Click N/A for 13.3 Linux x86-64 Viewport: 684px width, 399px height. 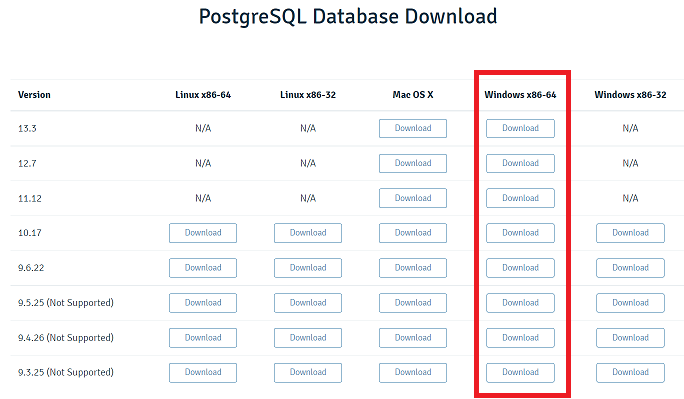click(x=203, y=128)
